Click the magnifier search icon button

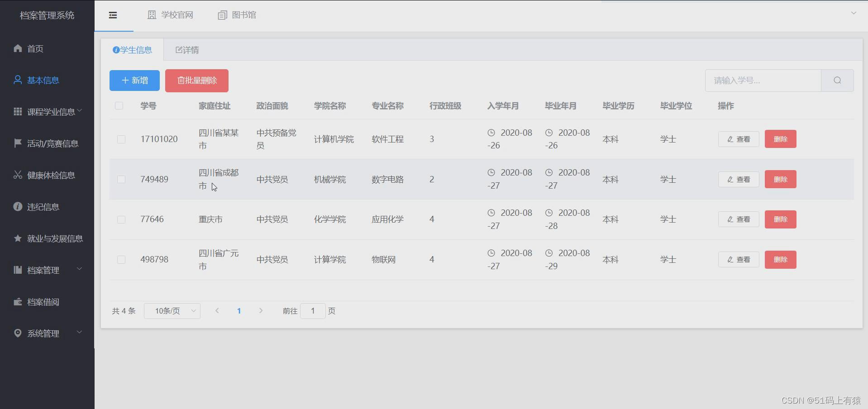[x=837, y=81]
